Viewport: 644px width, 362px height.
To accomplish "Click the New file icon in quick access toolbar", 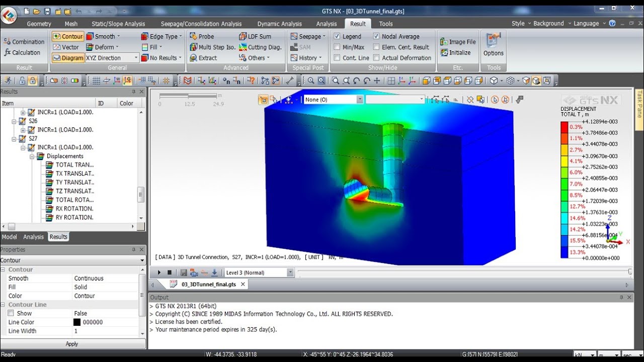I will [27, 11].
